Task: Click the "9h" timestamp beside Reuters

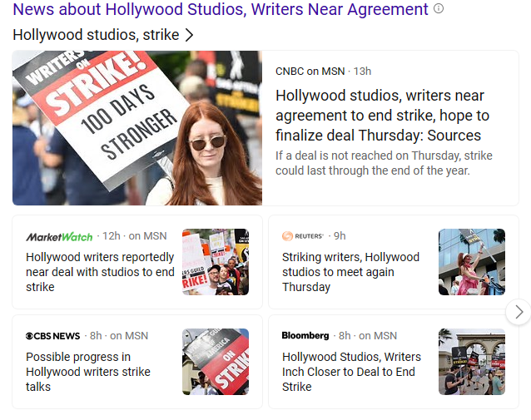Action: tap(340, 236)
